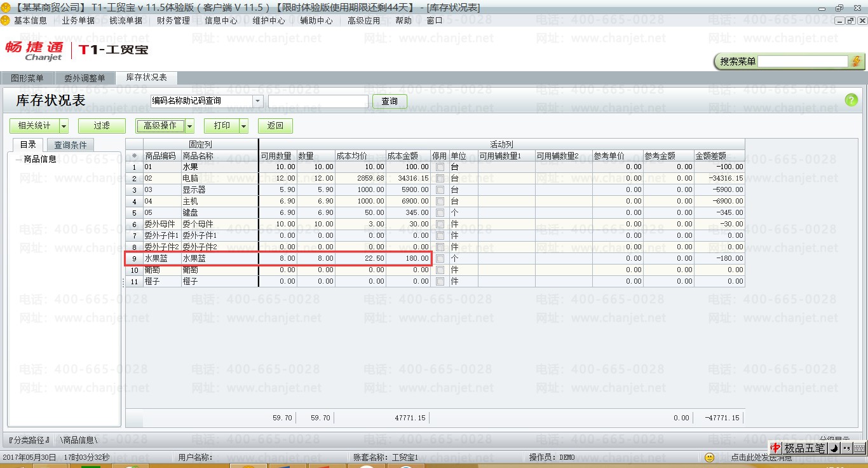Click the 相关统计 button
This screenshot has width=868, height=468.
[x=34, y=126]
